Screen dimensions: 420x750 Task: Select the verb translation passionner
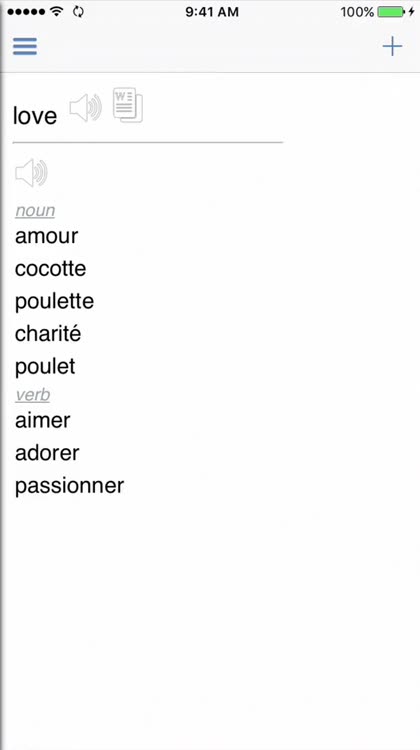point(69,486)
